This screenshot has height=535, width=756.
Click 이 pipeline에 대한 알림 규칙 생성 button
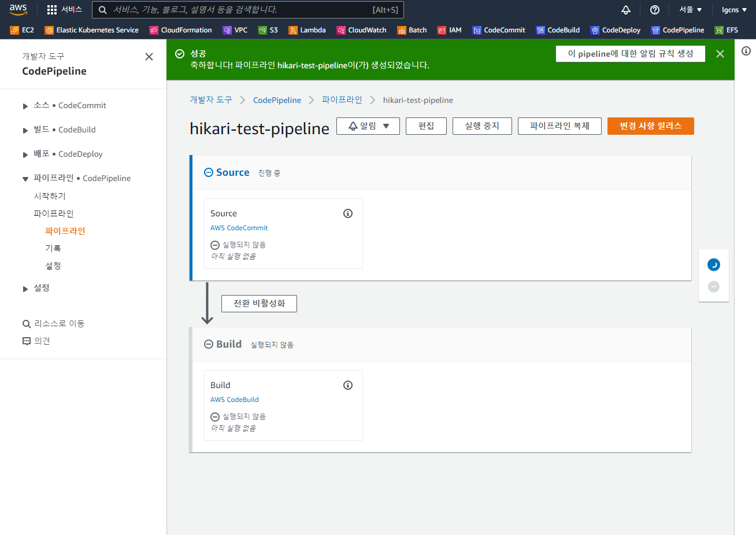[631, 54]
